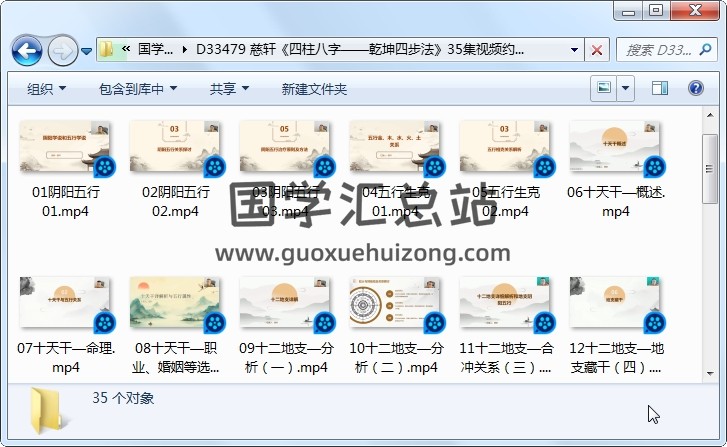Select thumbnail of 12十二地支—地支藏干（四）video
The width and height of the screenshot is (727, 447).
615,303
